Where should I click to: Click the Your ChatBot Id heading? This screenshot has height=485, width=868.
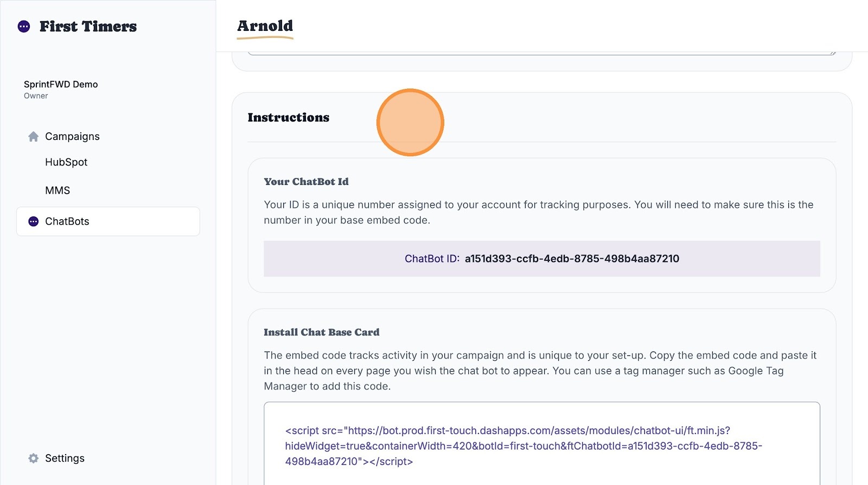pos(306,182)
